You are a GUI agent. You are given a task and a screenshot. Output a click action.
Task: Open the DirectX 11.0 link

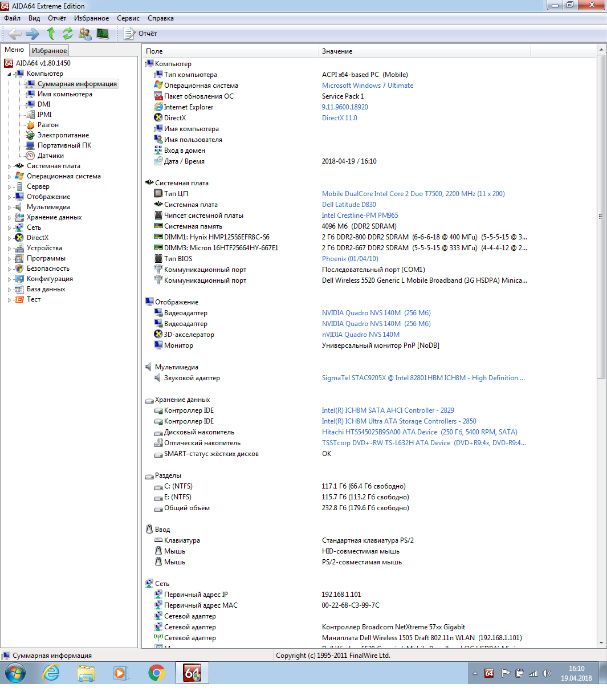[x=340, y=118]
